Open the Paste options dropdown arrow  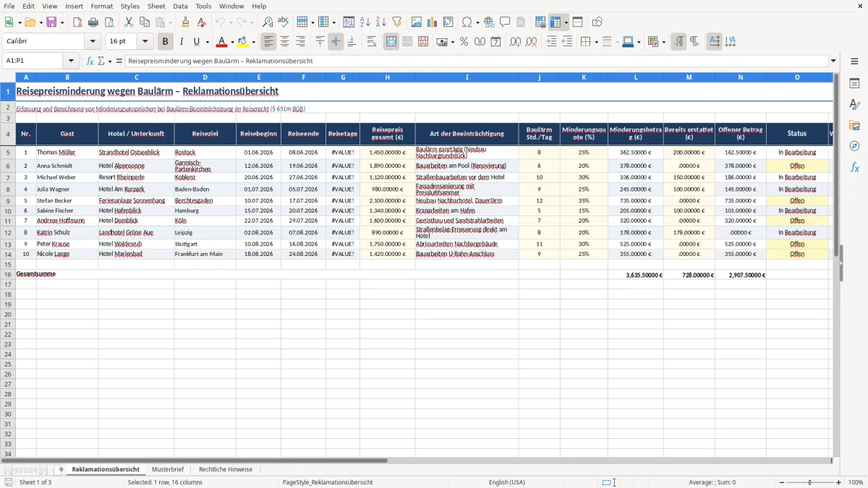tap(171, 22)
